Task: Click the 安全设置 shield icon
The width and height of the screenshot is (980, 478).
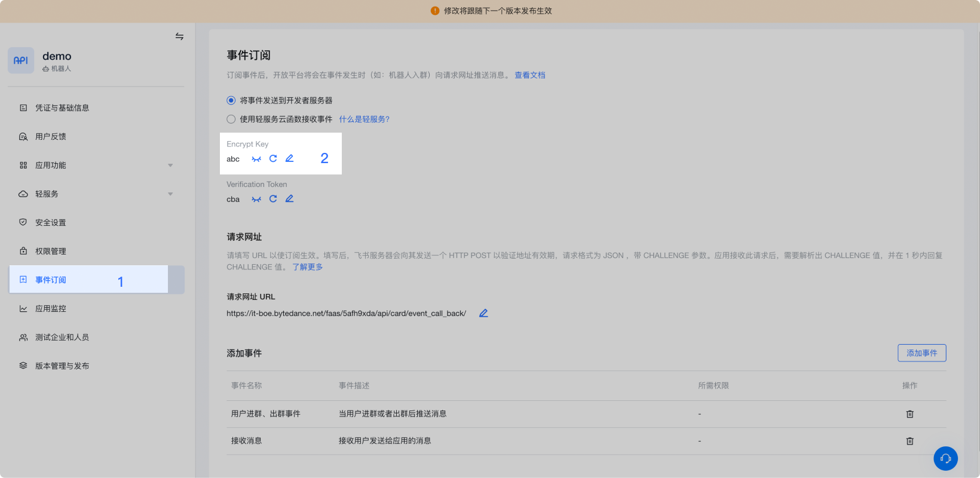Action: click(x=23, y=222)
